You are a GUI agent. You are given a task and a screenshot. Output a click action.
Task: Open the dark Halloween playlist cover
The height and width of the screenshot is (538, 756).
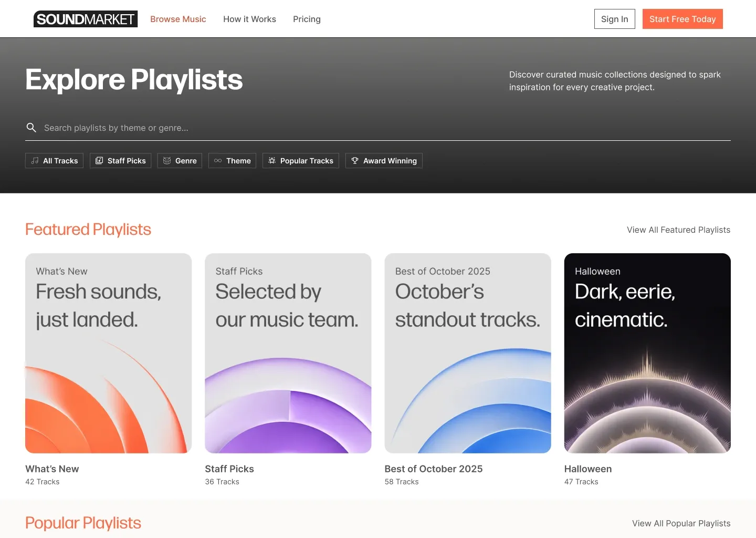pyautogui.click(x=647, y=353)
